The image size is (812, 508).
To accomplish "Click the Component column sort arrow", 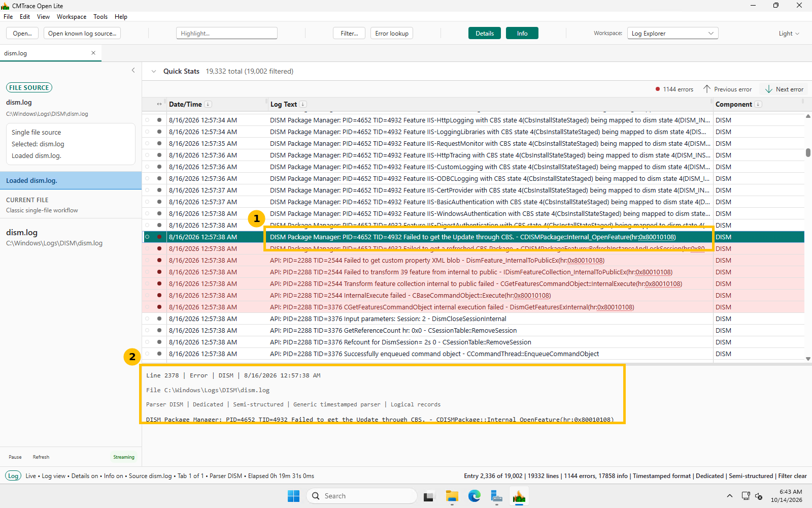I will pyautogui.click(x=758, y=104).
